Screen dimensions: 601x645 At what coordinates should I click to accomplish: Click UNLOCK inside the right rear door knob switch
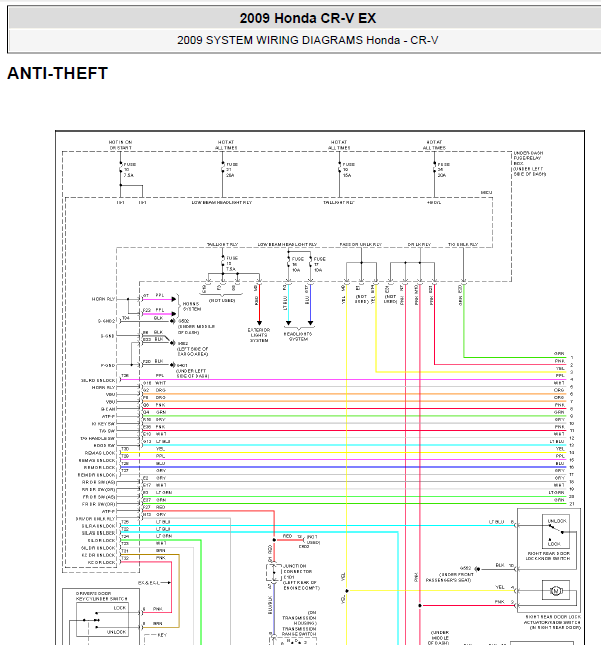pos(557,521)
